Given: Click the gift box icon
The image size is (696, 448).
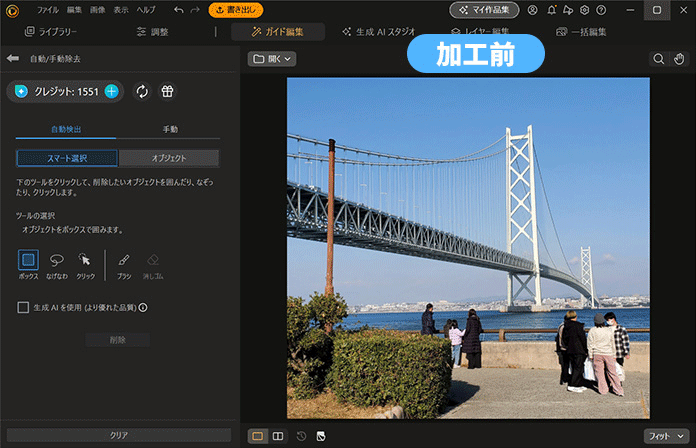Looking at the screenshot, I should tap(167, 91).
